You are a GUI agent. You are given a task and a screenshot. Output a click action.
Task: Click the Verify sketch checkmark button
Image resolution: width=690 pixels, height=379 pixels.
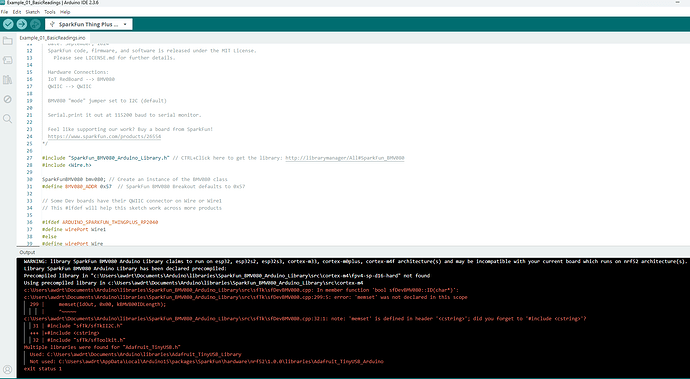pyautogui.click(x=8, y=24)
